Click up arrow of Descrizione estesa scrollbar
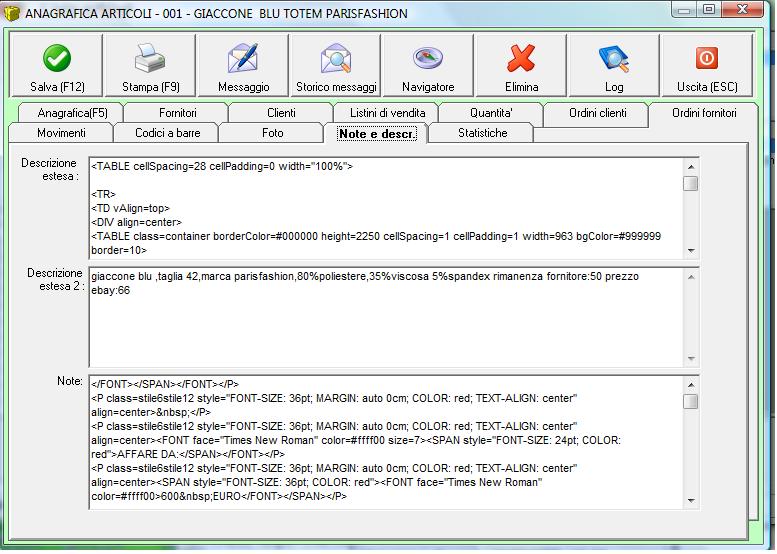 click(691, 167)
